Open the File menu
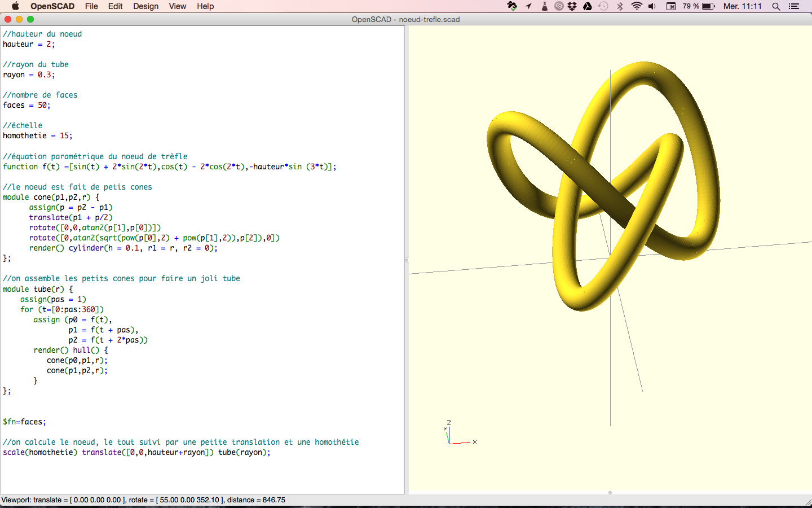The image size is (812, 508). tap(91, 6)
